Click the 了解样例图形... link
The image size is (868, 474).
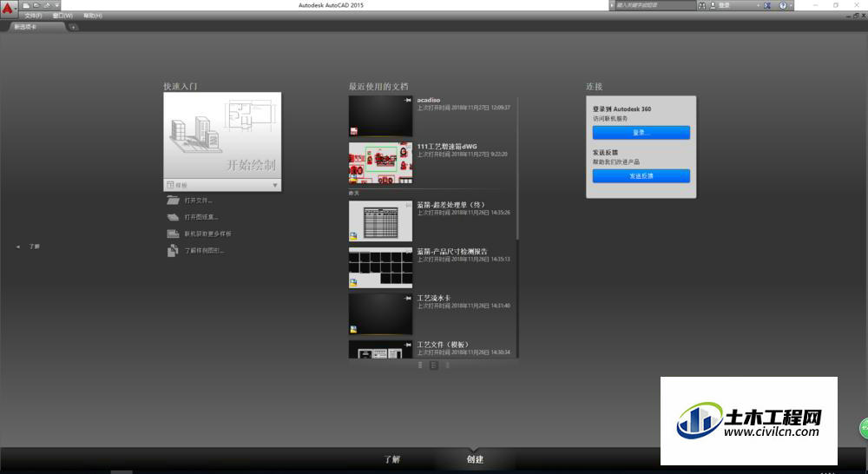click(204, 251)
